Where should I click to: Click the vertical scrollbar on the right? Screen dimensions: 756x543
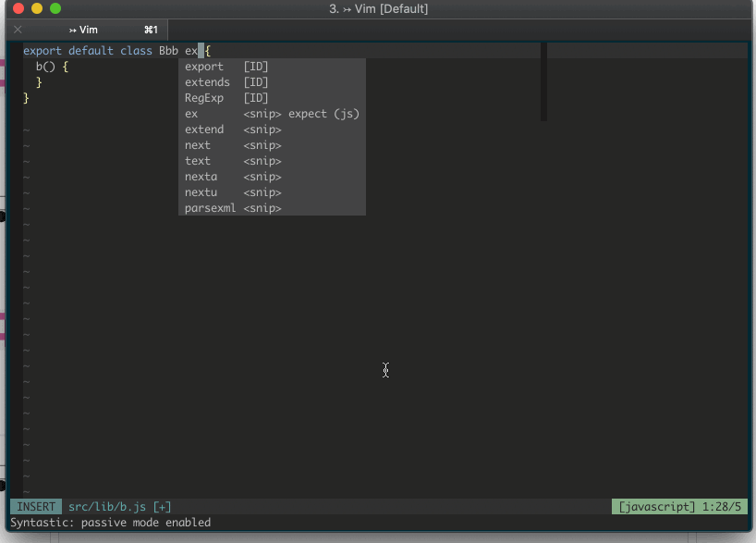click(x=544, y=83)
